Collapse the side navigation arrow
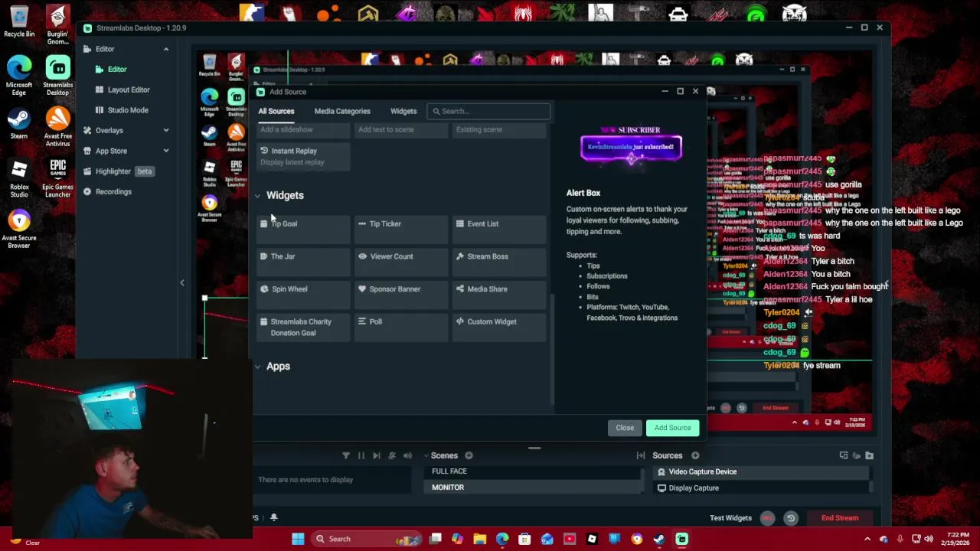Screen dimensions: 980x551 pyautogui.click(x=182, y=283)
